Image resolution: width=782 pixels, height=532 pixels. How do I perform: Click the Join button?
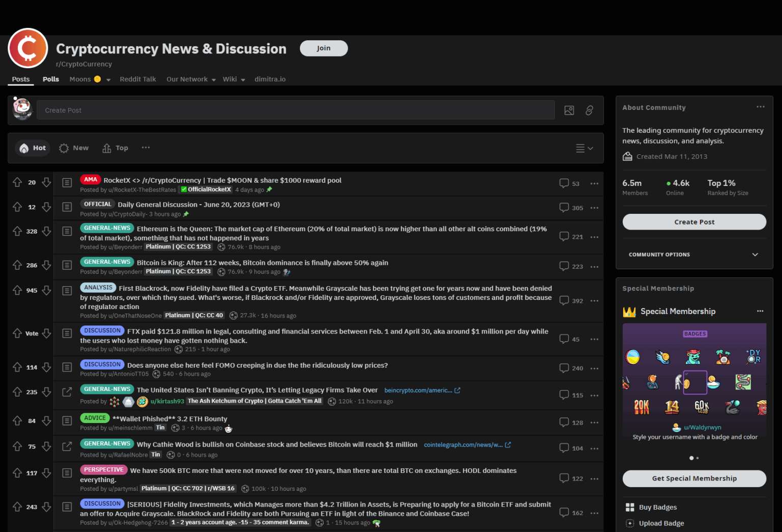323,48
